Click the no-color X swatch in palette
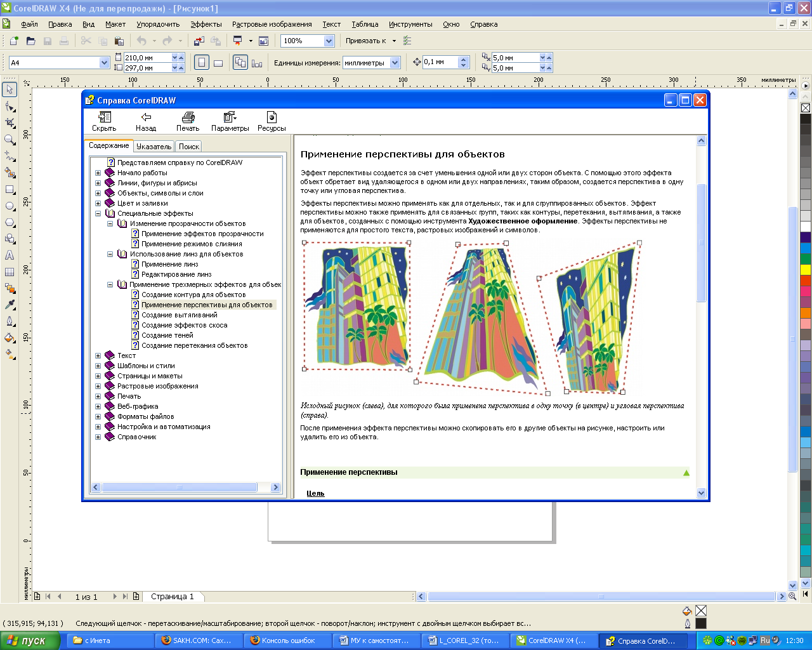The height and width of the screenshot is (650, 812). coord(806,108)
